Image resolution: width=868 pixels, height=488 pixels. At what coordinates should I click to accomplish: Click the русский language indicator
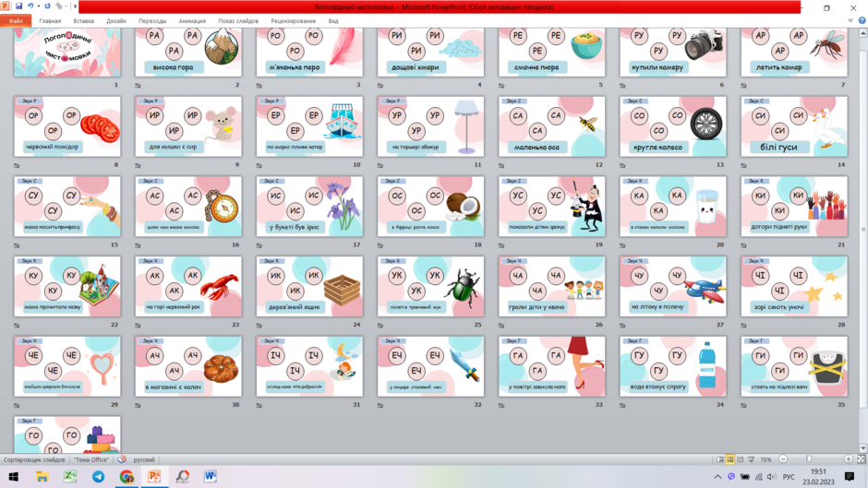[x=144, y=459]
